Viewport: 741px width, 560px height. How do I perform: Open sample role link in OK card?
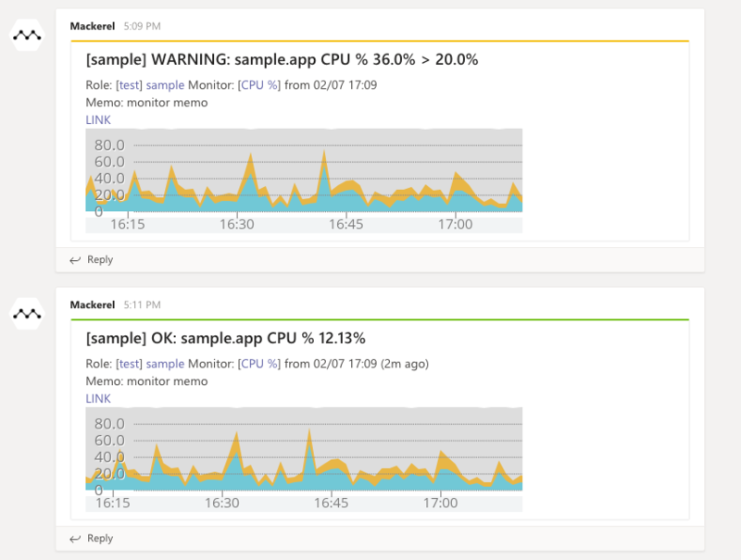click(165, 364)
